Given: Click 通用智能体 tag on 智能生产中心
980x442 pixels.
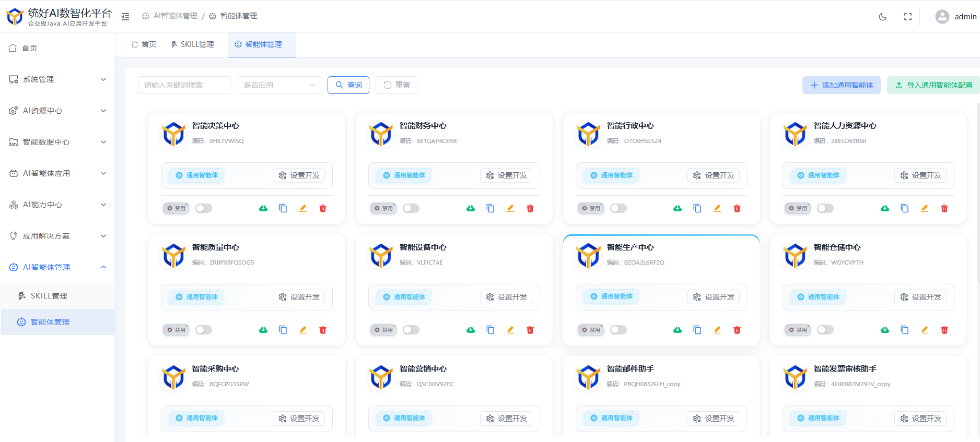Looking at the screenshot, I should [x=612, y=296].
